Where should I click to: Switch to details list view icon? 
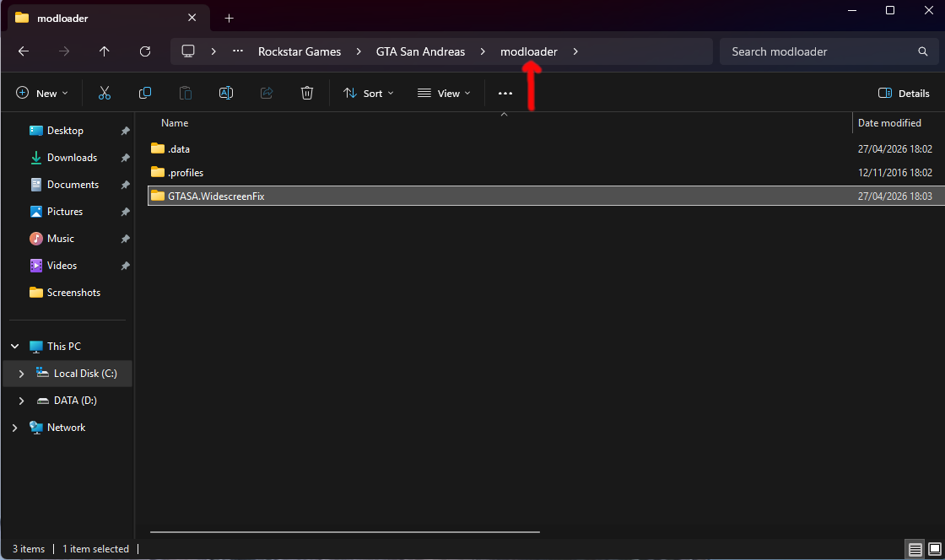pos(915,549)
